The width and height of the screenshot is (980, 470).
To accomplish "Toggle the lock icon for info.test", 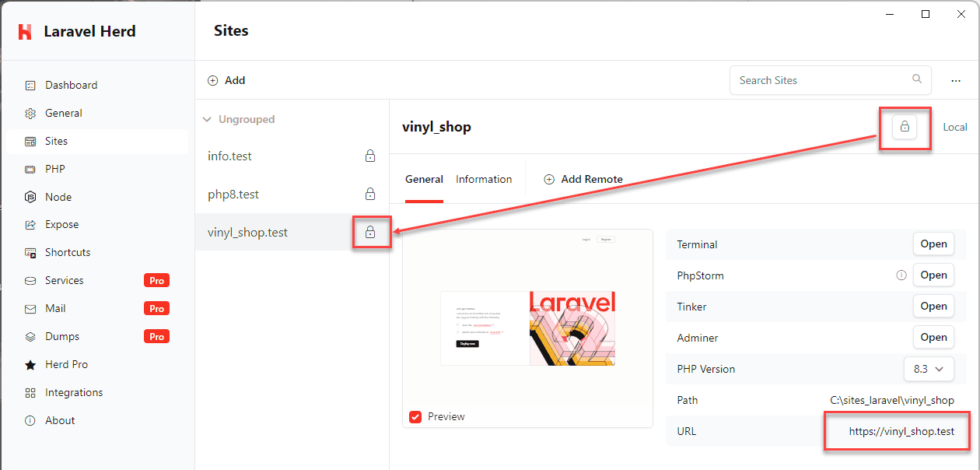I will point(370,156).
